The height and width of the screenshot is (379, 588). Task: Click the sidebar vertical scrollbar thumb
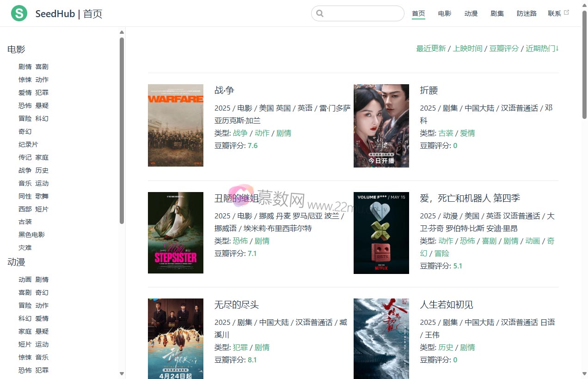coord(122,130)
